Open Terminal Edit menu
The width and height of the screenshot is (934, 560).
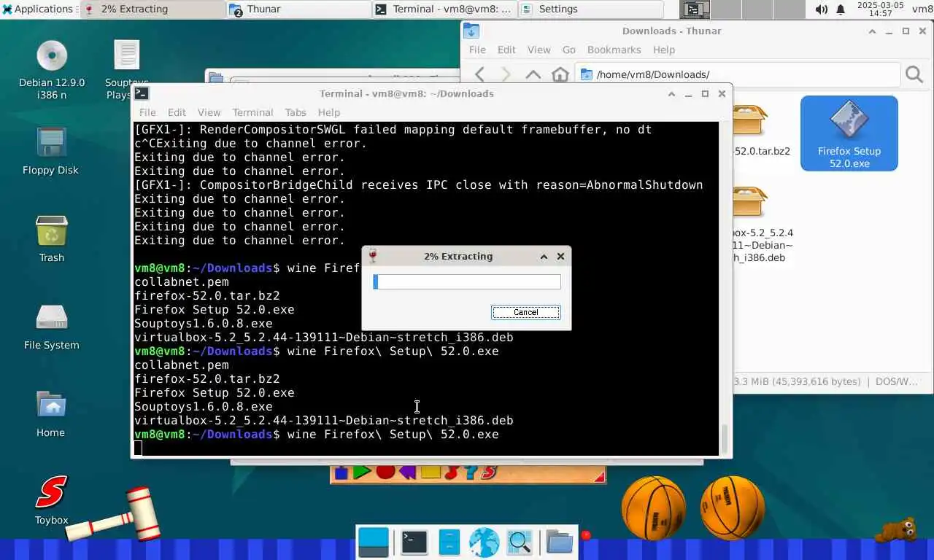coord(177,112)
